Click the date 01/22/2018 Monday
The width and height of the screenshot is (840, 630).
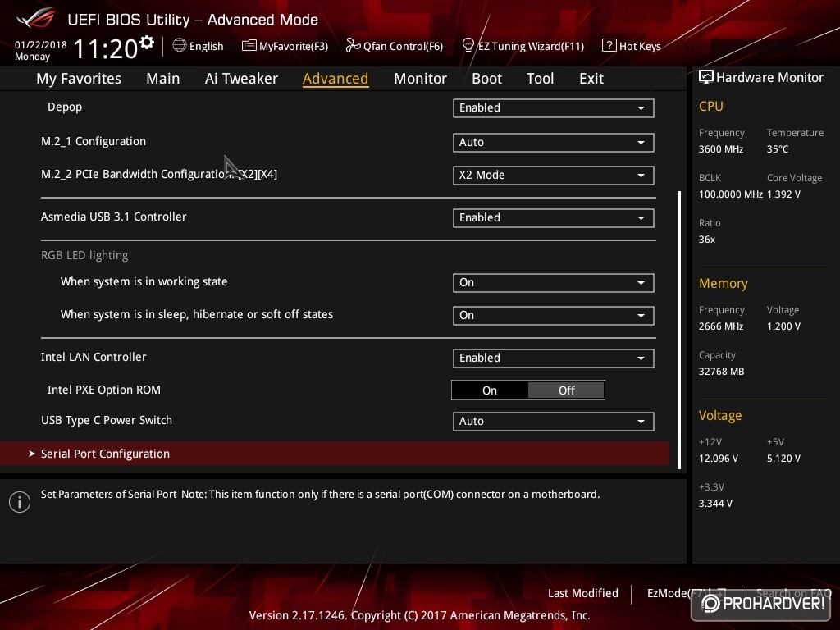point(40,50)
